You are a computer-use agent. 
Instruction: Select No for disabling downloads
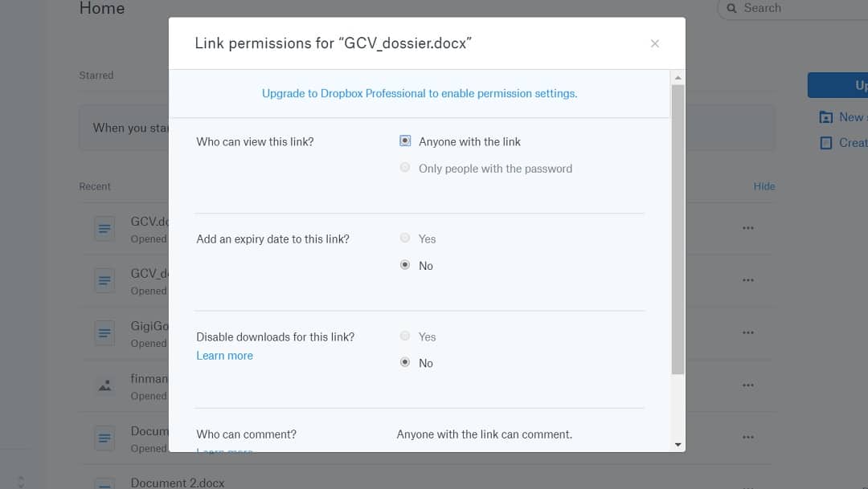click(x=405, y=362)
